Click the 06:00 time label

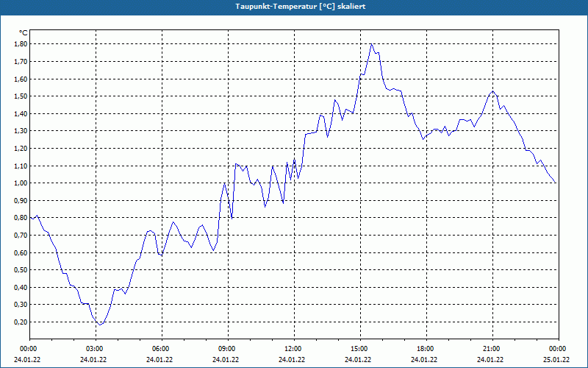pyautogui.click(x=162, y=349)
